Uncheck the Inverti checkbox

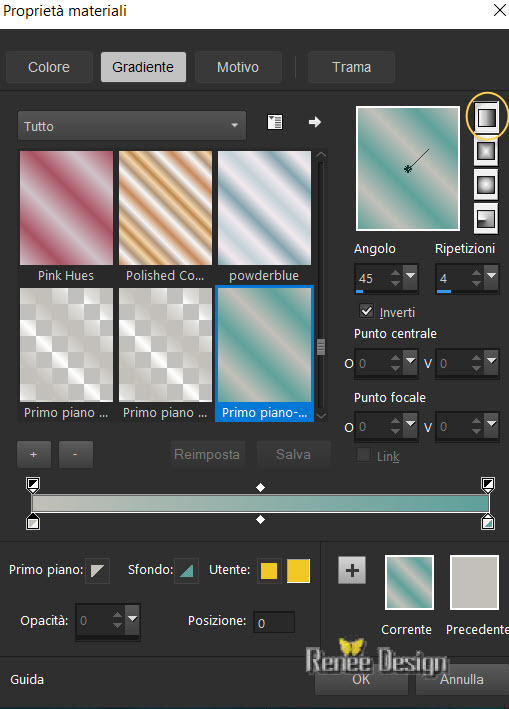(x=366, y=311)
